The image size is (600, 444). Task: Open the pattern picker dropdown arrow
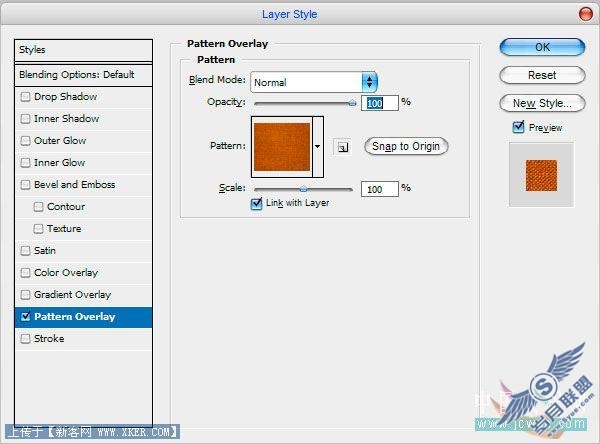(x=318, y=147)
